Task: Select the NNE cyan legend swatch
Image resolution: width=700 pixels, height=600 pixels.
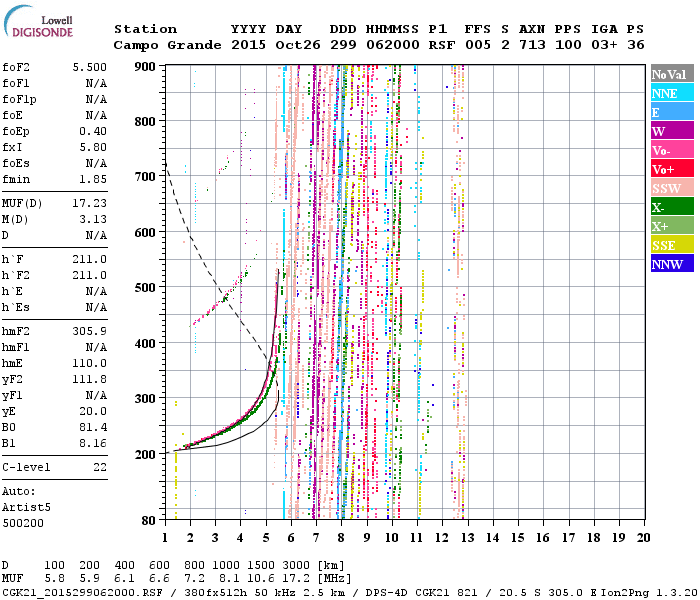Action: pyautogui.click(x=672, y=92)
